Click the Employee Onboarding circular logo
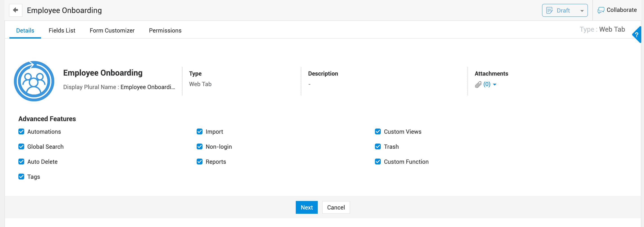The height and width of the screenshot is (227, 644). coord(34,81)
